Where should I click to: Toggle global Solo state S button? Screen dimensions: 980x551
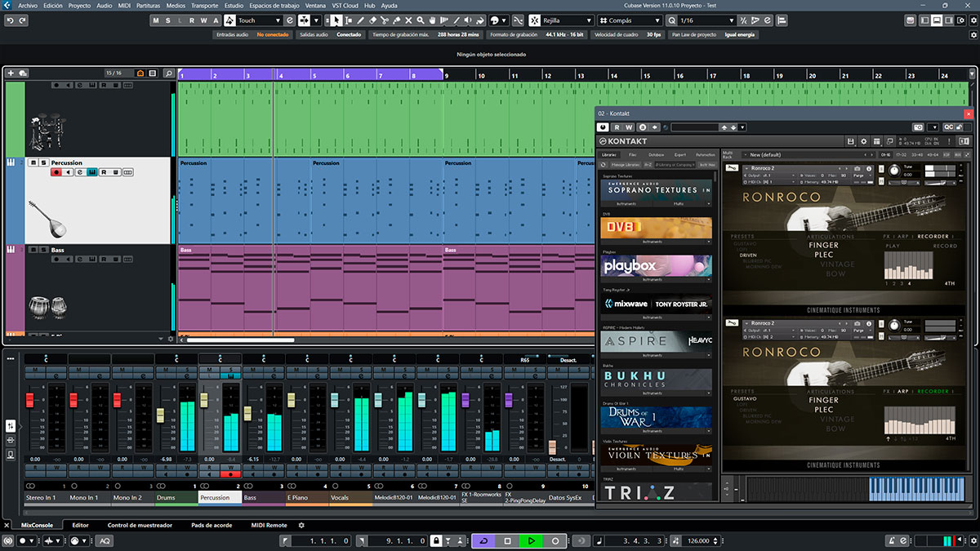[169, 20]
